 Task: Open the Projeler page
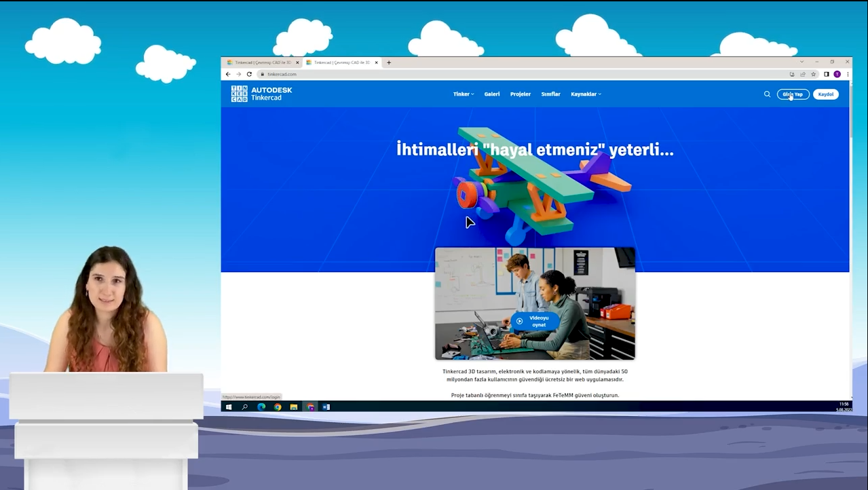click(520, 94)
